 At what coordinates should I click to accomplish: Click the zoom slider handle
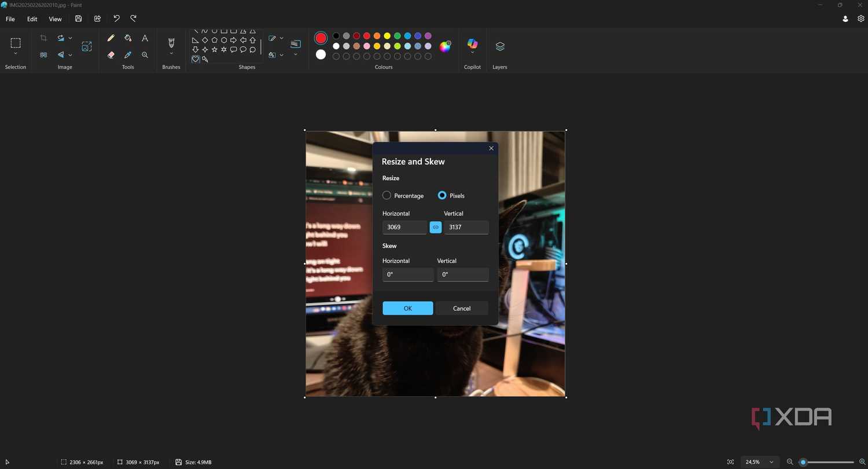click(x=803, y=462)
